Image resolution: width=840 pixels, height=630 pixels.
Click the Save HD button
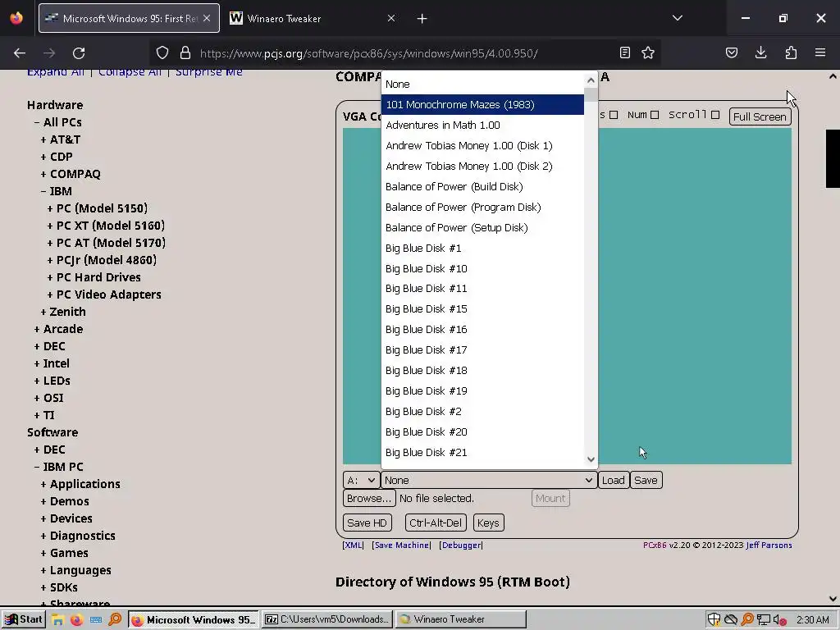click(367, 523)
